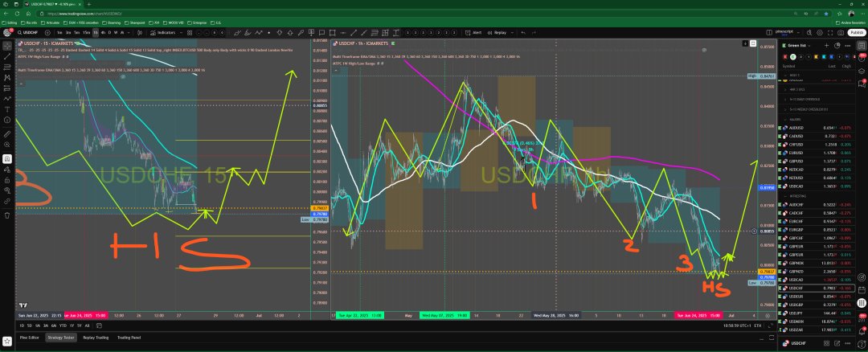Open the Strategy Tester tab

click(x=61, y=337)
